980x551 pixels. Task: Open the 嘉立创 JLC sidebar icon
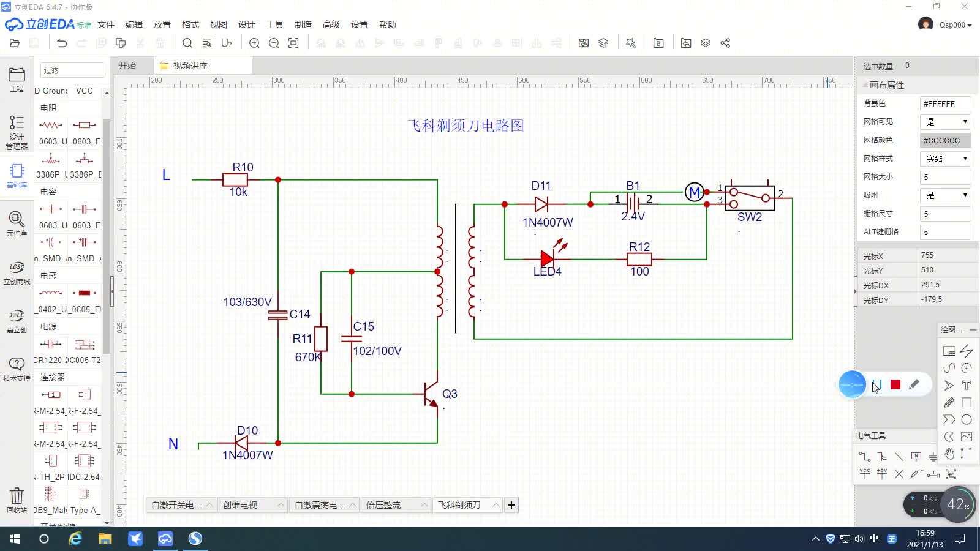(x=17, y=321)
